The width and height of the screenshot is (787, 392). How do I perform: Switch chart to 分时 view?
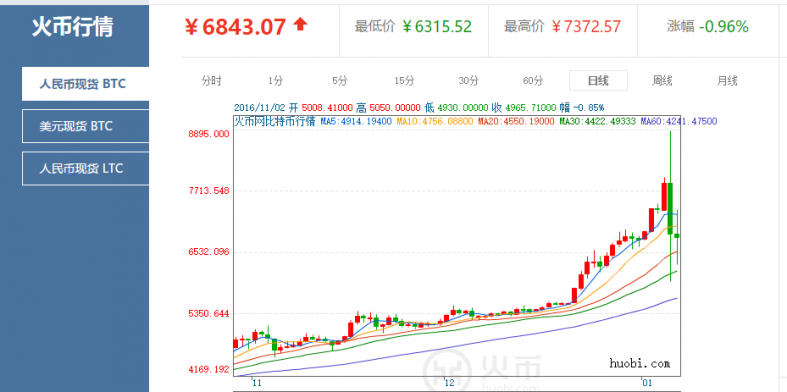(211, 80)
